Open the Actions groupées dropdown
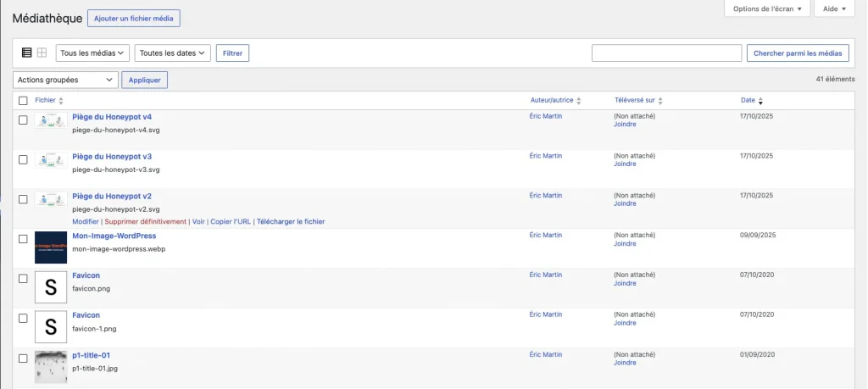The width and height of the screenshot is (868, 389). pyautogui.click(x=65, y=80)
